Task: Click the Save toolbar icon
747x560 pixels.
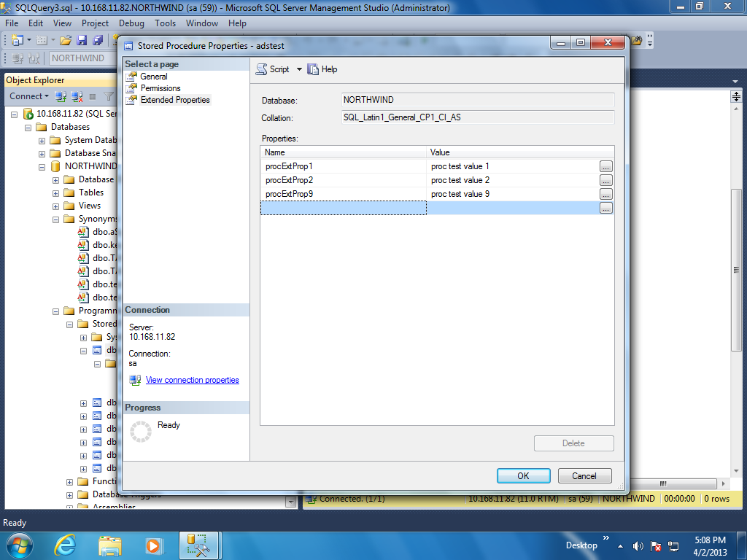Action: 82,41
